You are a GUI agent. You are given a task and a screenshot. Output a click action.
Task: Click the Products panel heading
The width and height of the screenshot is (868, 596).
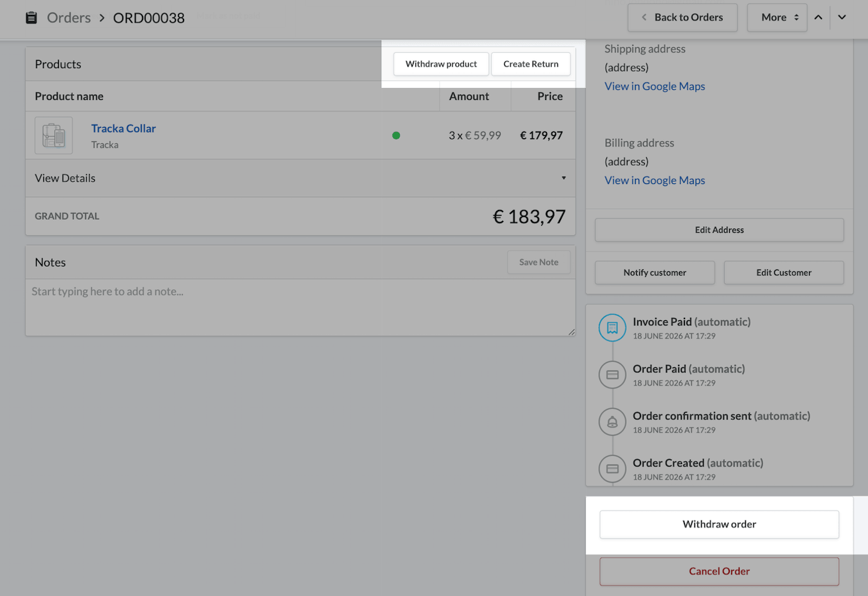(x=58, y=64)
